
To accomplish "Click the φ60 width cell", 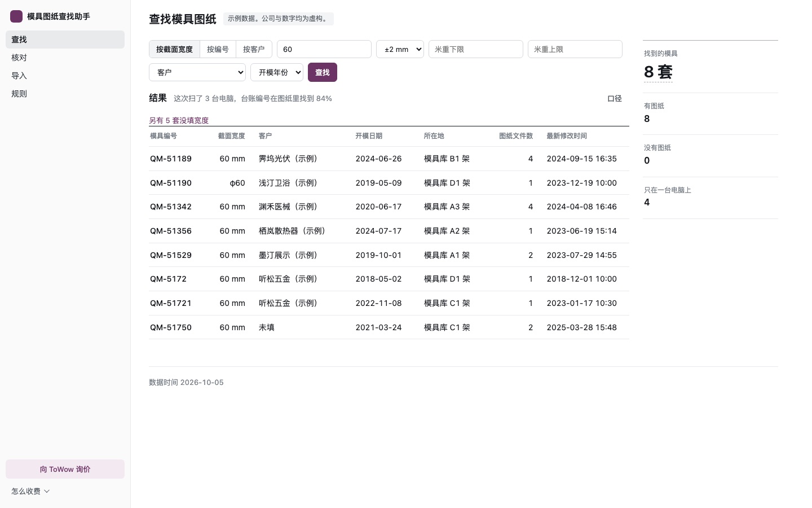I will 237,183.
